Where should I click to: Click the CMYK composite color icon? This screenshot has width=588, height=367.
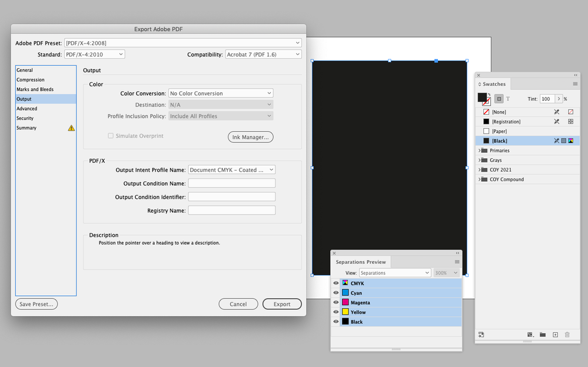tap(345, 283)
